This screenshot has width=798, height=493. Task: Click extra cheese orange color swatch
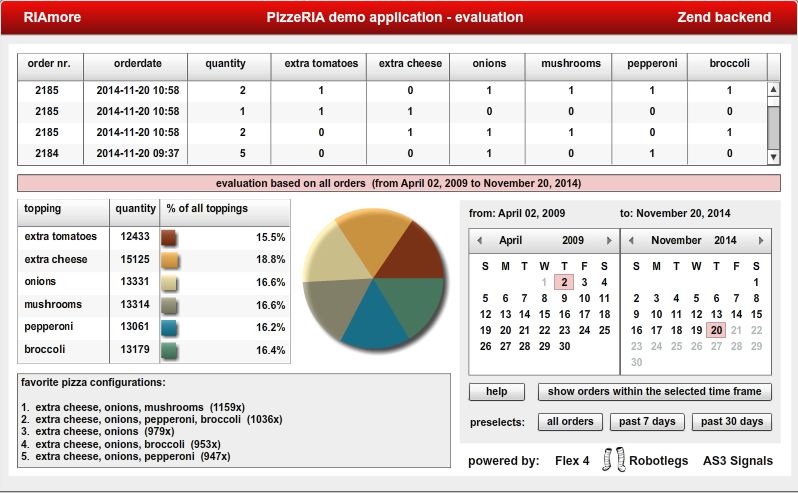[169, 260]
